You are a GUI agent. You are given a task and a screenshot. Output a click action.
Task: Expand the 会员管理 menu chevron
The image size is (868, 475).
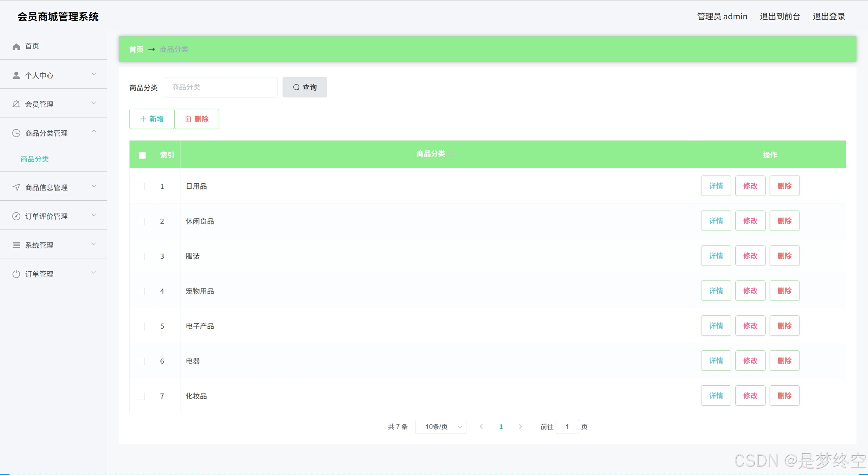[94, 103]
